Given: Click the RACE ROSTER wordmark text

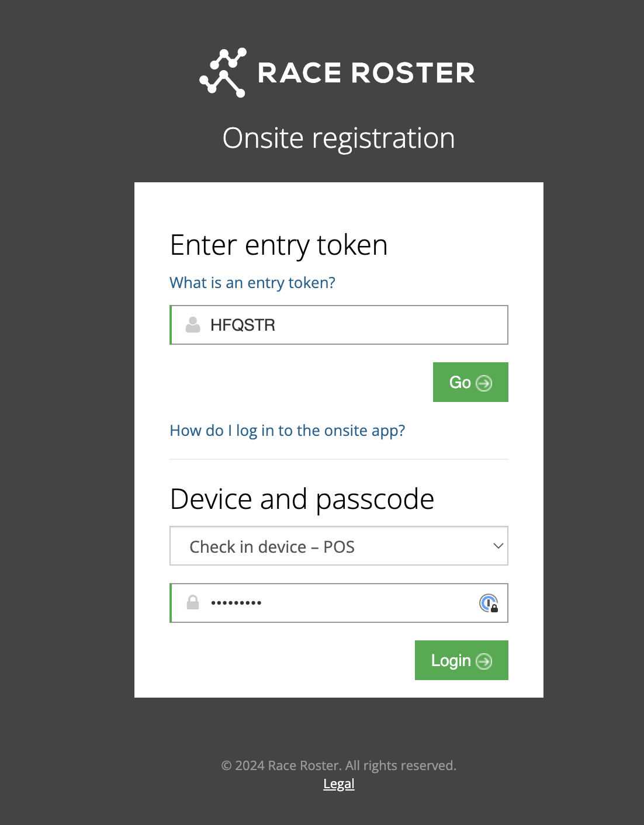Looking at the screenshot, I should (366, 73).
